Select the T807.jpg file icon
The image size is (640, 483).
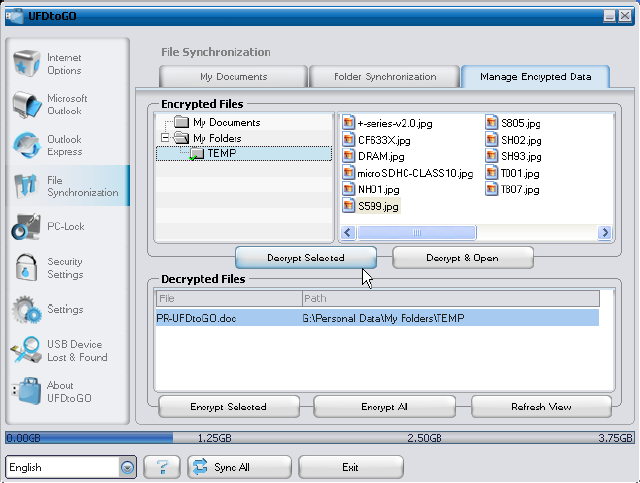point(491,189)
